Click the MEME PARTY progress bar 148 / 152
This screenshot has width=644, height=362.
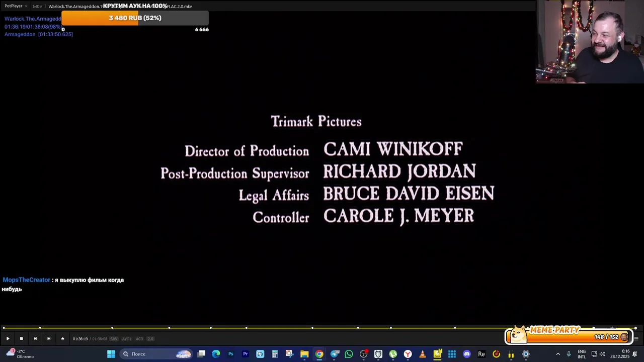[569, 336]
